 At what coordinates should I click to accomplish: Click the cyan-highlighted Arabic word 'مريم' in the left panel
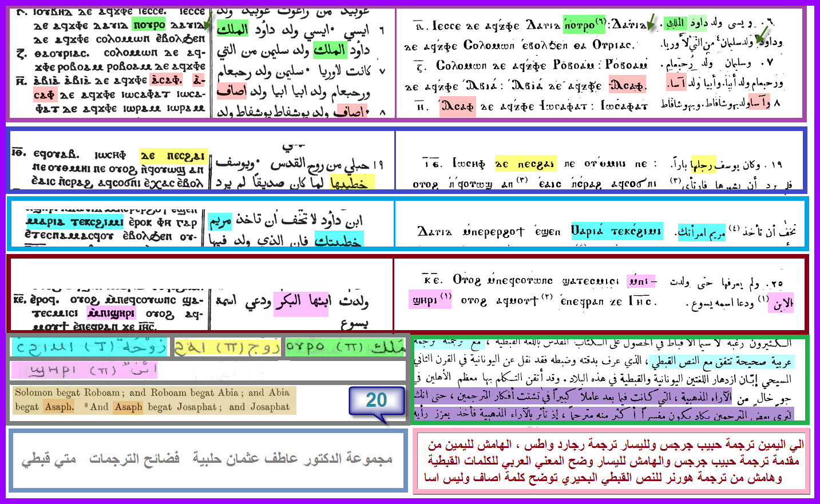coord(220,221)
